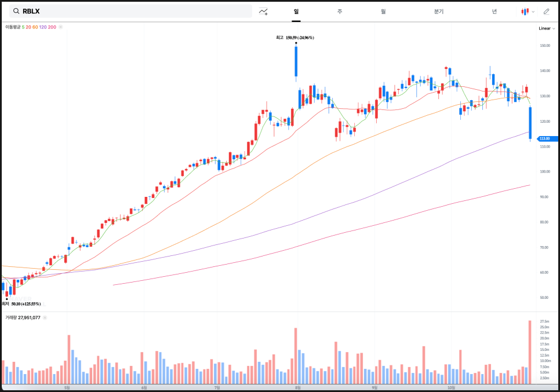Click the 최고 150.59 high marker

pos(295,38)
